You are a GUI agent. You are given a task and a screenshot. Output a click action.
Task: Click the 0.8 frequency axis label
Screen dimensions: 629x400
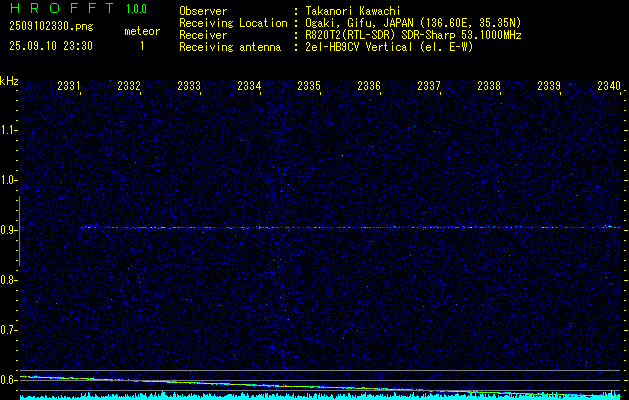[8, 280]
